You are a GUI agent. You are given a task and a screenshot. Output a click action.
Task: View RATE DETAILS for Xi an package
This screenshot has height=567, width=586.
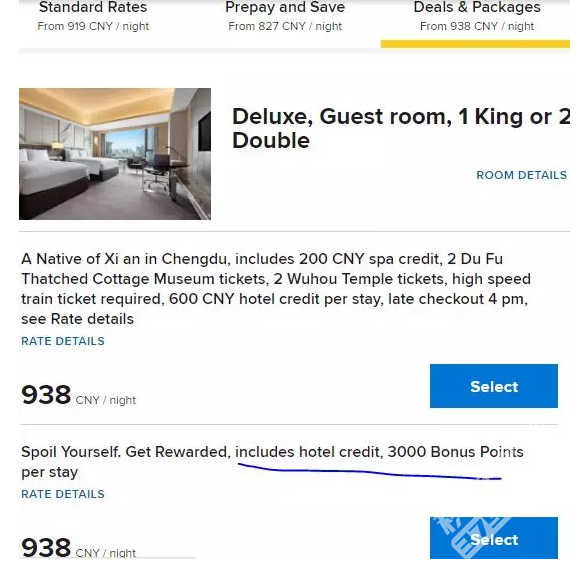(x=63, y=341)
